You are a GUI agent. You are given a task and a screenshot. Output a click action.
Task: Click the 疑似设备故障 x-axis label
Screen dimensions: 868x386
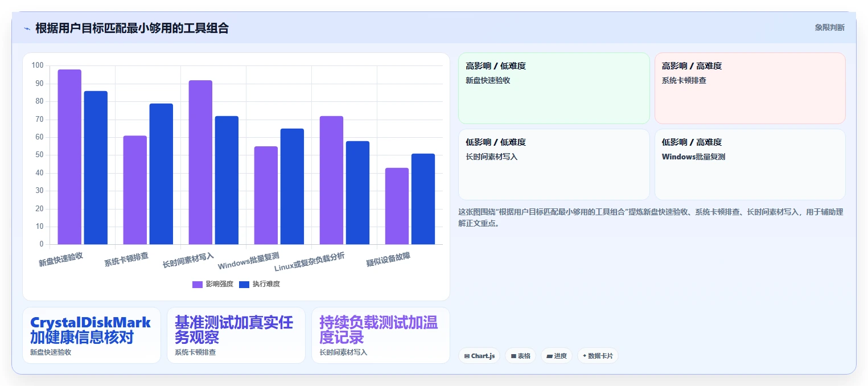pos(388,259)
